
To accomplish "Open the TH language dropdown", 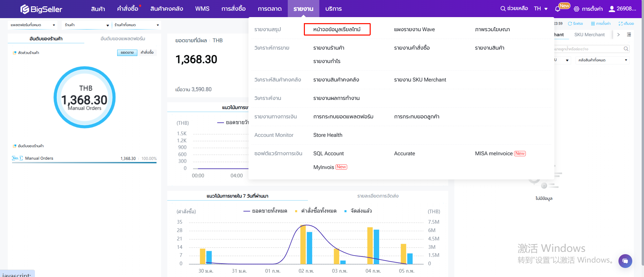I will (x=541, y=9).
